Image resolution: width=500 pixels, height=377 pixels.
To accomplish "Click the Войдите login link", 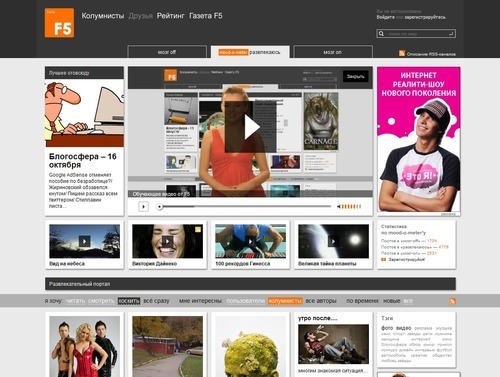I will click(x=386, y=17).
